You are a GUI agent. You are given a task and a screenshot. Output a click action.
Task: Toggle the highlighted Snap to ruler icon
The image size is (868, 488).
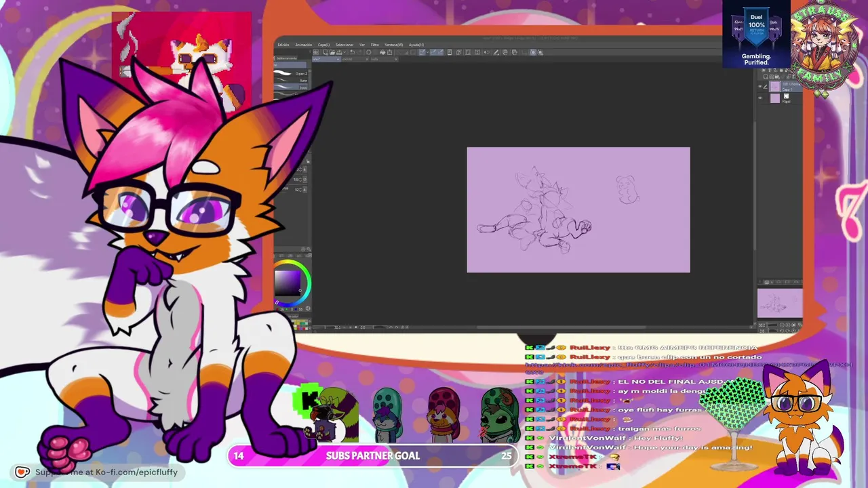tap(422, 52)
